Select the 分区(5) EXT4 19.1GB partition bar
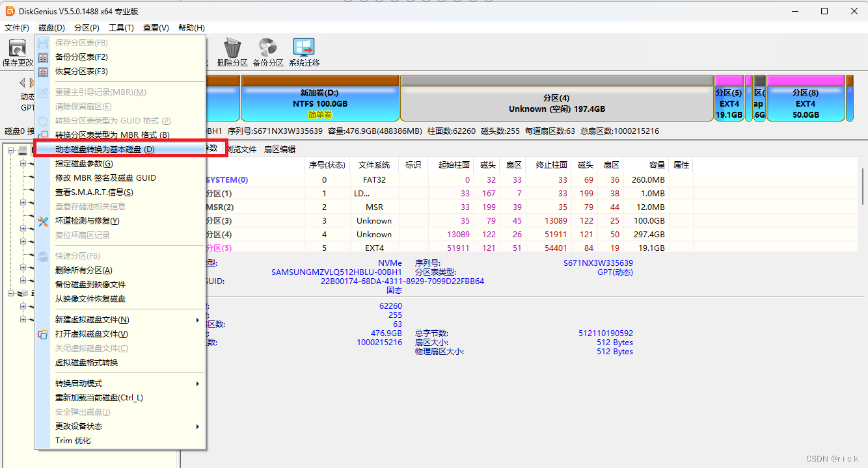Screen dimensions: 868x468 [729, 98]
